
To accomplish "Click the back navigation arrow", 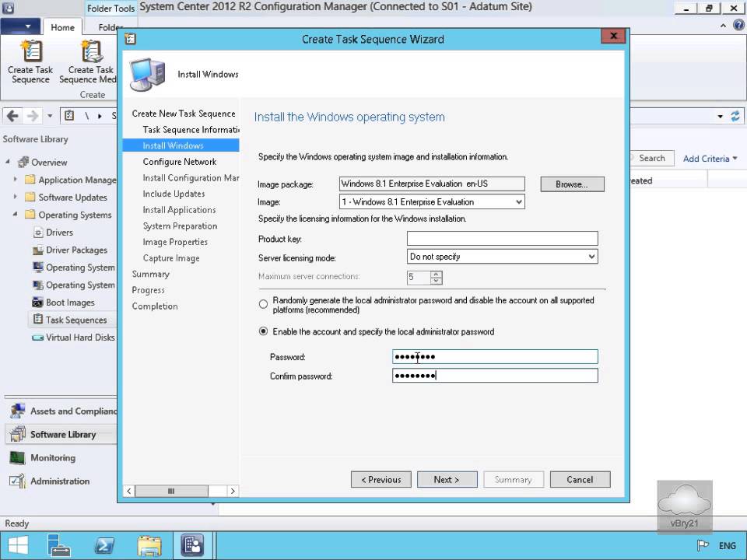I will pos(13,116).
